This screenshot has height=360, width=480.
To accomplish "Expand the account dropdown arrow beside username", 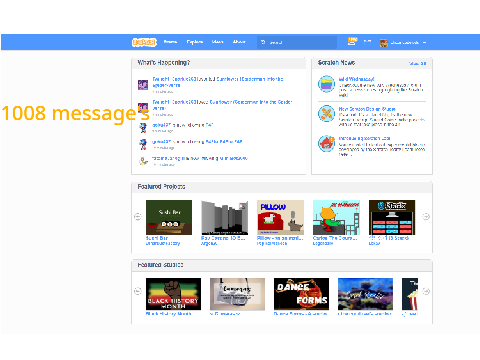I will click(424, 43).
